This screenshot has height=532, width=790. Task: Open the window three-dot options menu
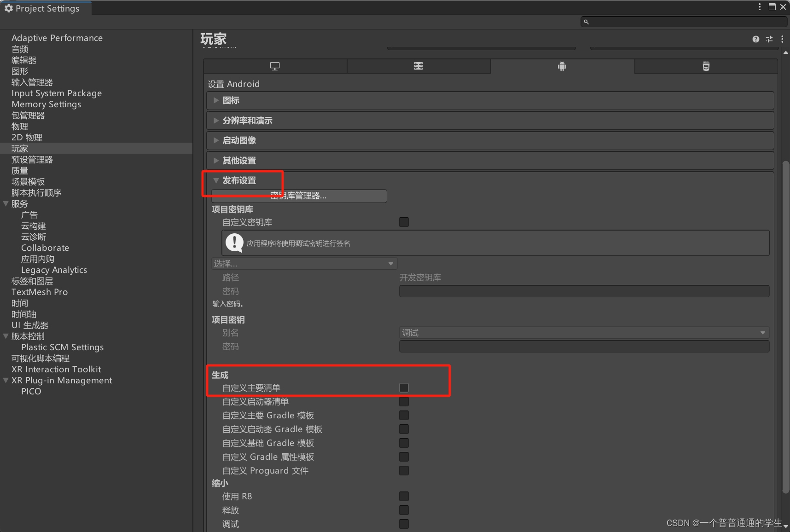click(760, 7)
